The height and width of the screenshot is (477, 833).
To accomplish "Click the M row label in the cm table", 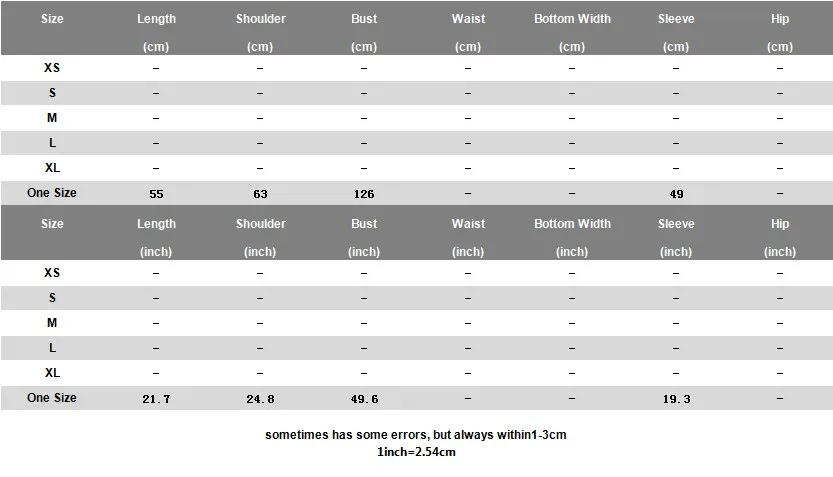I will (52, 118).
